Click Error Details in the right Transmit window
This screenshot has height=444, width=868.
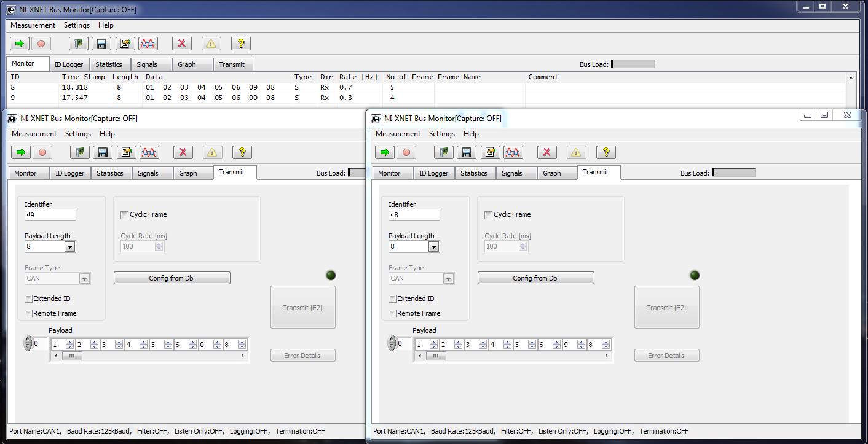[667, 356]
